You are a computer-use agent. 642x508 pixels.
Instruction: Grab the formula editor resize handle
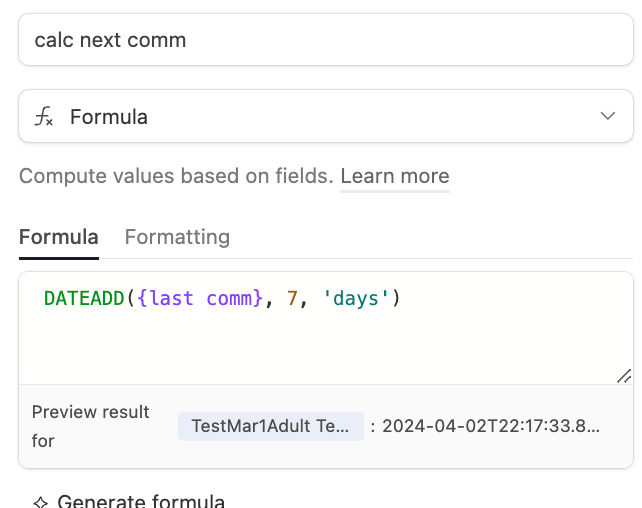pyautogui.click(x=624, y=376)
